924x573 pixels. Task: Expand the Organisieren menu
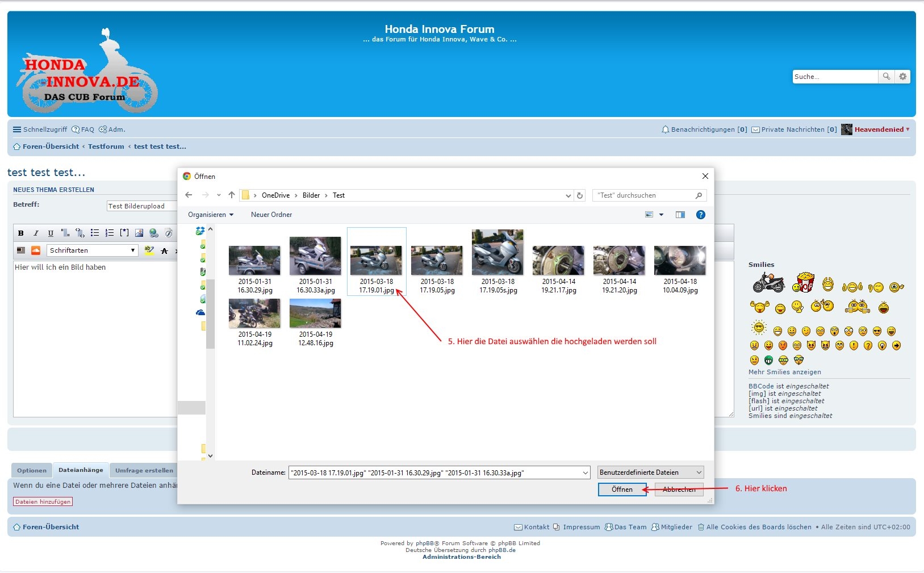pyautogui.click(x=211, y=215)
